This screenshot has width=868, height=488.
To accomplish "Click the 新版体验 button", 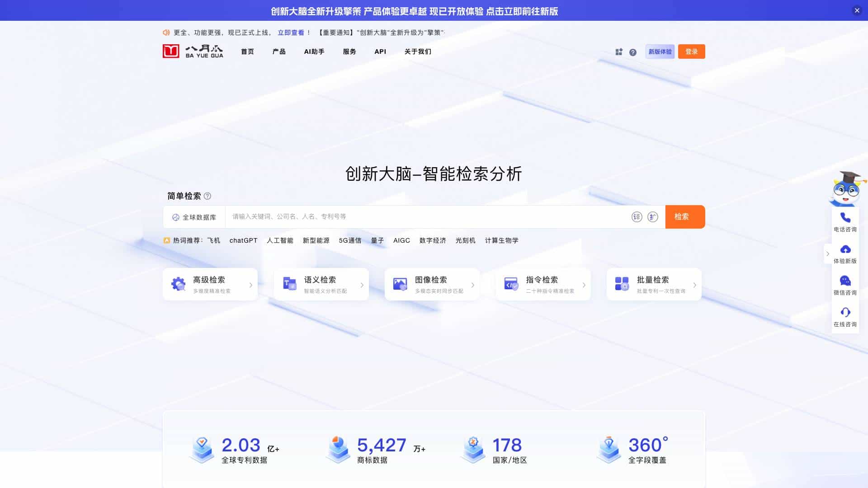I will 660,52.
